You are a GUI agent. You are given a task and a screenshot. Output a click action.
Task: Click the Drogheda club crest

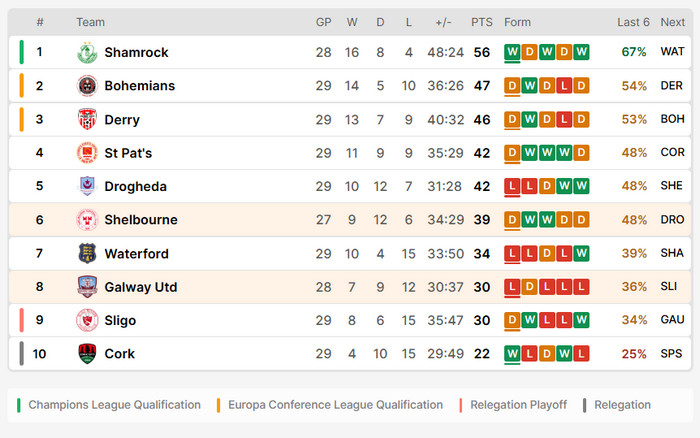[87, 186]
